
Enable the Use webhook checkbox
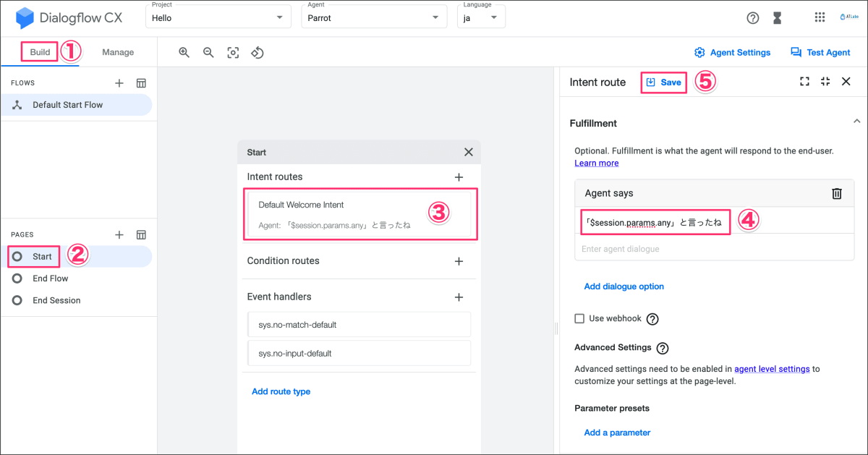(x=579, y=318)
